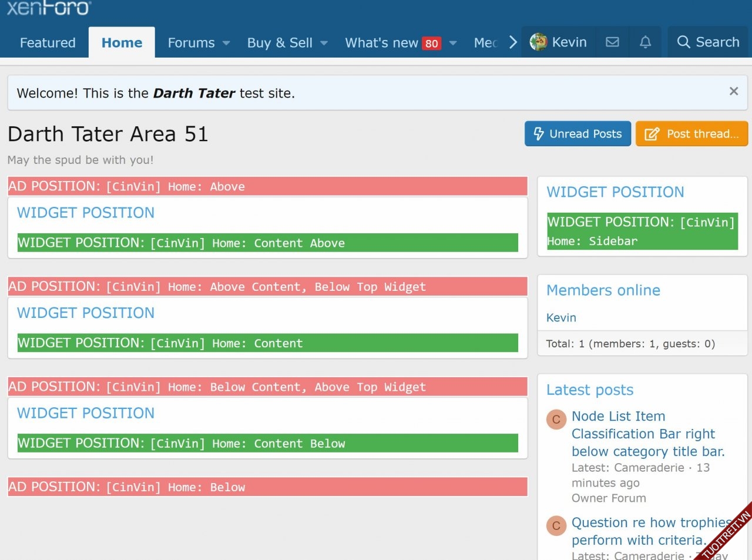752x560 pixels.
Task: Click the Unread Posts button
Action: pyautogui.click(x=577, y=134)
